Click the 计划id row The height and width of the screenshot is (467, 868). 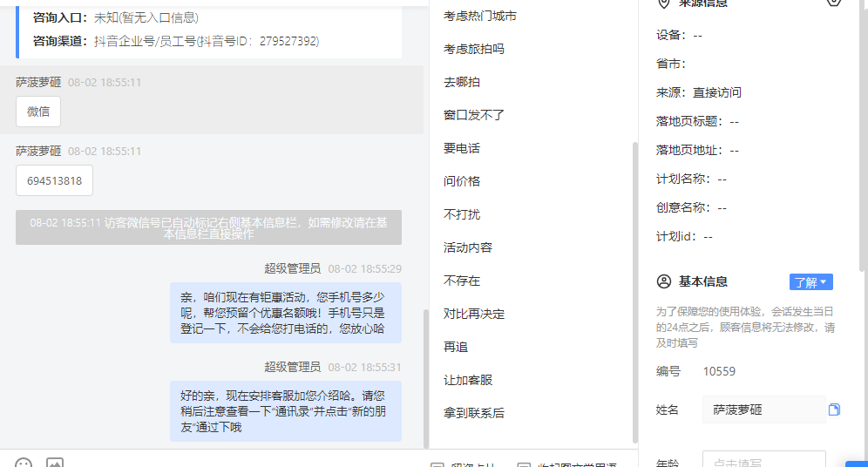[685, 236]
